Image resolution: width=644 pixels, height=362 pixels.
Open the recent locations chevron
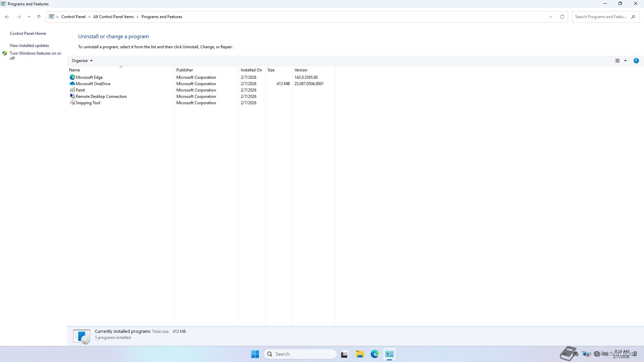(29, 17)
